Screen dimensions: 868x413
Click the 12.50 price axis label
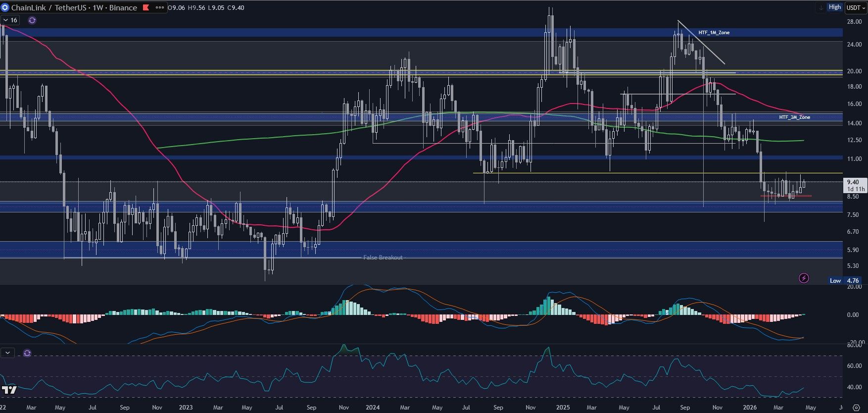[x=854, y=140]
